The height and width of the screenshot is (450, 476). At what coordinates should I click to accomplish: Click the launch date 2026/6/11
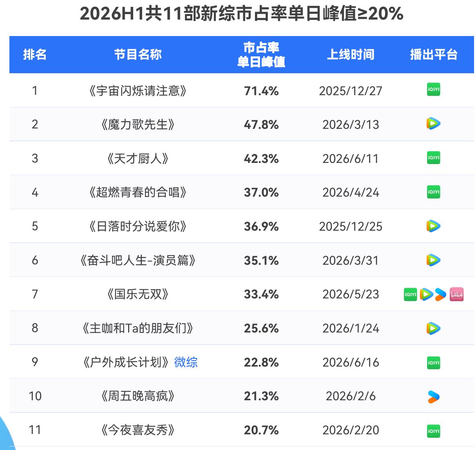tap(351, 159)
